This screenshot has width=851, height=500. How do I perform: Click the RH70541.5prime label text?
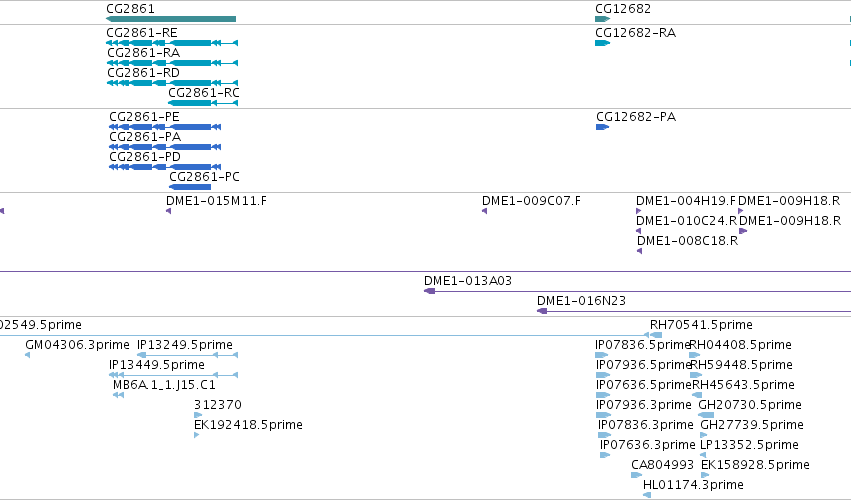coord(701,325)
